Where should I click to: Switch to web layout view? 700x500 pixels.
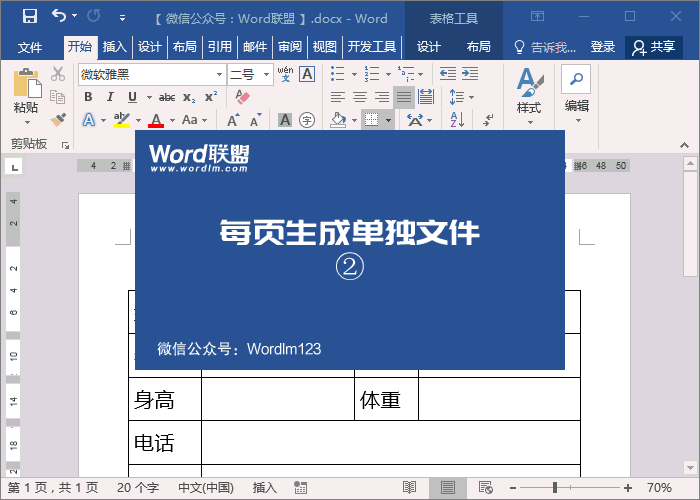(x=486, y=488)
